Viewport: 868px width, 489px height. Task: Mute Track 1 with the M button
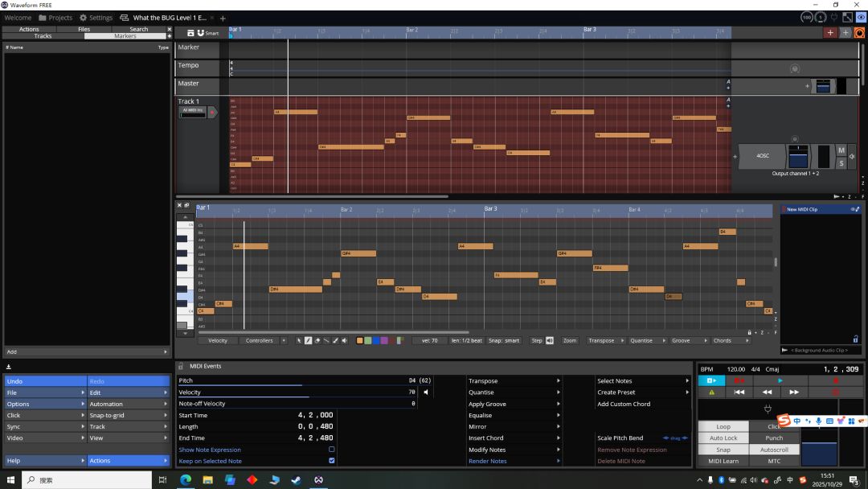point(841,150)
